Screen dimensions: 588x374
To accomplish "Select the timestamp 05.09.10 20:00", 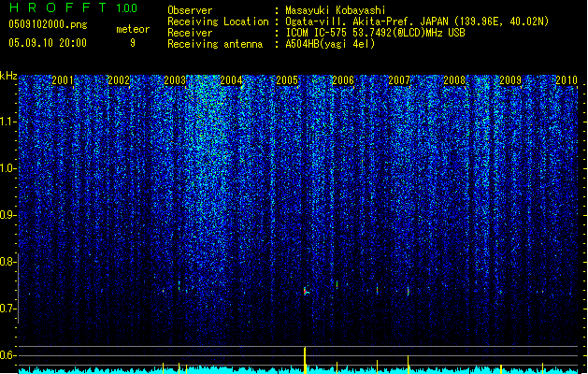I will 48,43.
